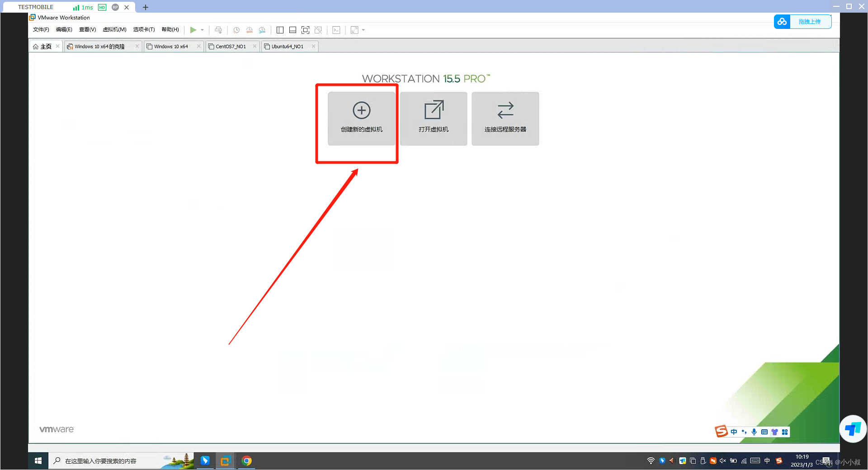The image size is (868, 470).
Task: Close the CentOS7_NO1 tab
Action: (255, 46)
